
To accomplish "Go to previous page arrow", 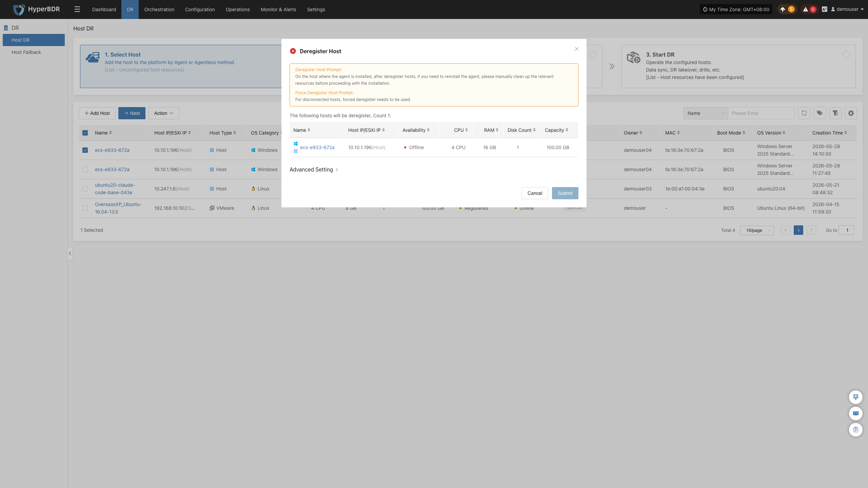I will (785, 230).
